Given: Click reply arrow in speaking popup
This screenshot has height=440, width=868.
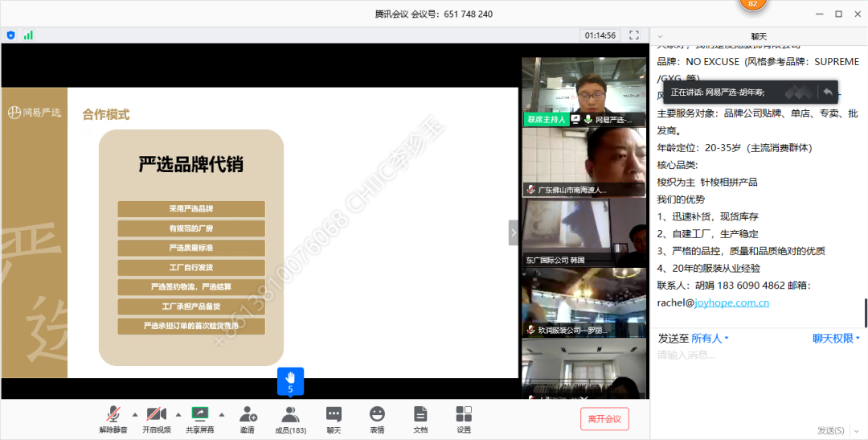Looking at the screenshot, I should (x=828, y=92).
